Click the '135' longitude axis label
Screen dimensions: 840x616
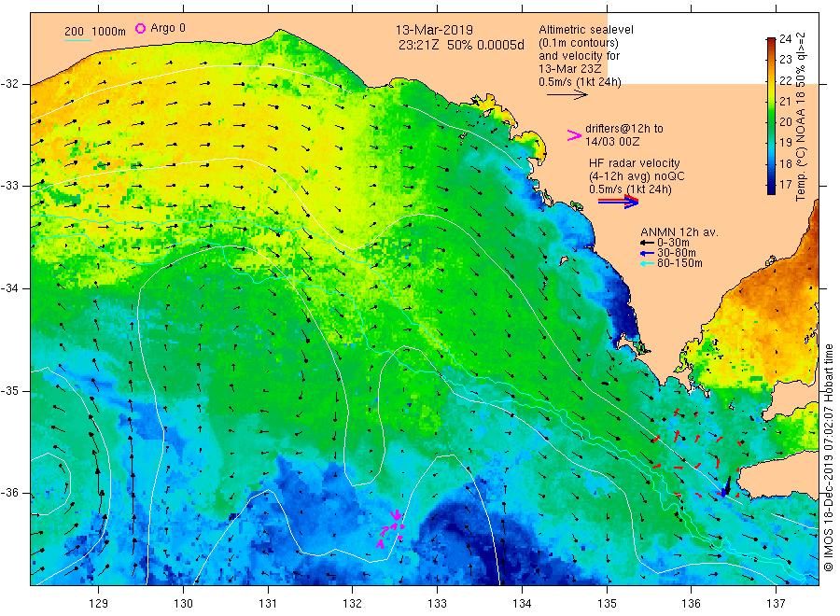607,604
